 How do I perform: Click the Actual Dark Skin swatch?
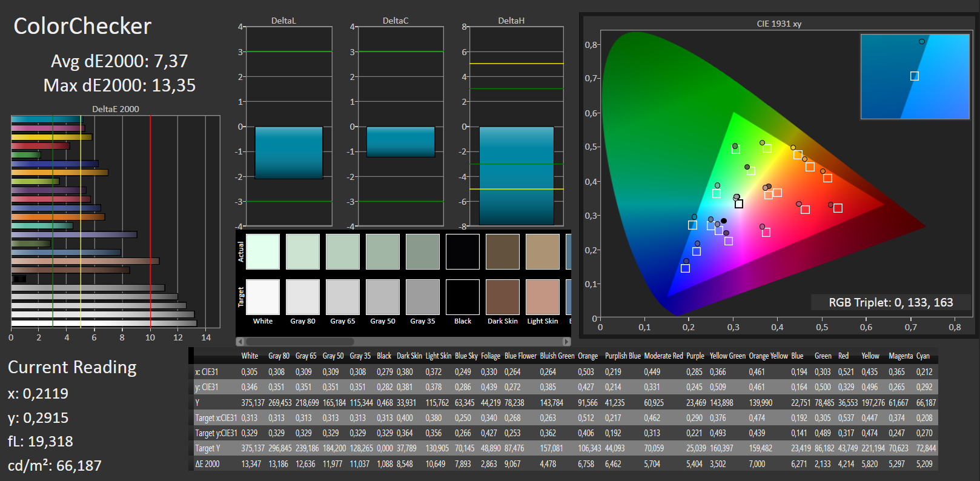pyautogui.click(x=503, y=251)
